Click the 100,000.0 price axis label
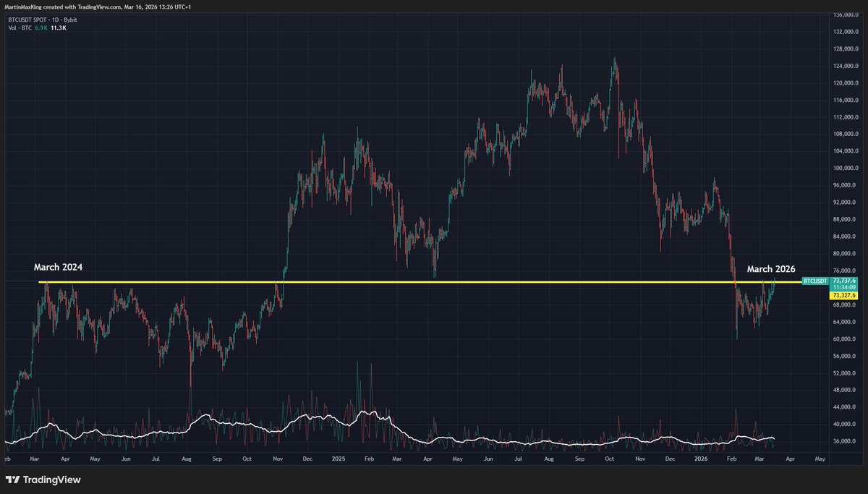This screenshot has width=868, height=494. click(845, 169)
